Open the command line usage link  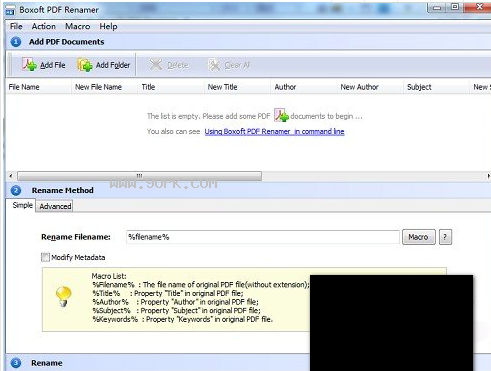coord(274,131)
